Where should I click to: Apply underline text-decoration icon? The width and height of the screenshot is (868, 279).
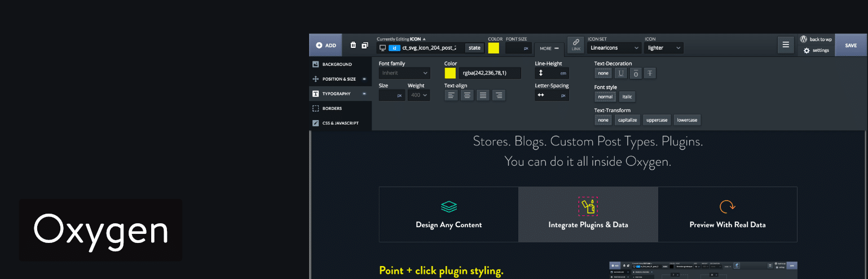click(x=621, y=73)
